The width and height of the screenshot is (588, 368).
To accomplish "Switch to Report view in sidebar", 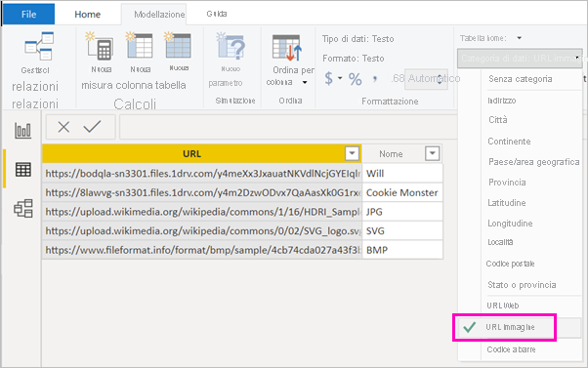I will coord(22,131).
